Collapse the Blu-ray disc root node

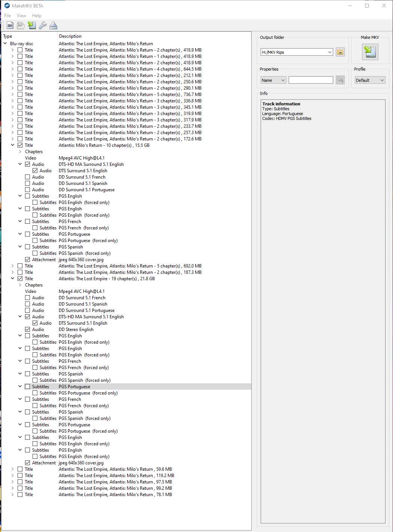[x=5, y=44]
